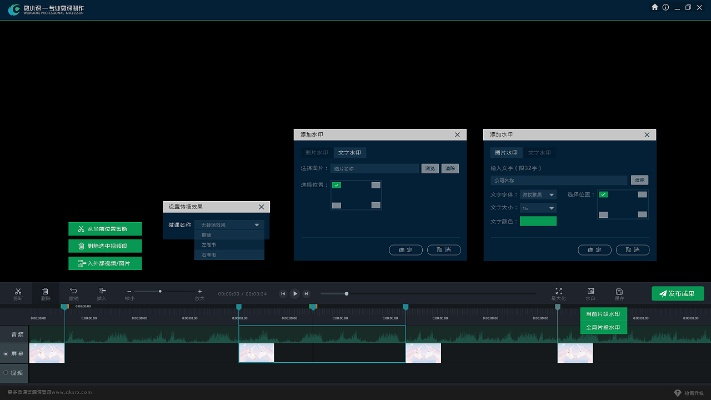Jump to previous frame button
The height and width of the screenshot is (400, 711).
[x=283, y=293]
